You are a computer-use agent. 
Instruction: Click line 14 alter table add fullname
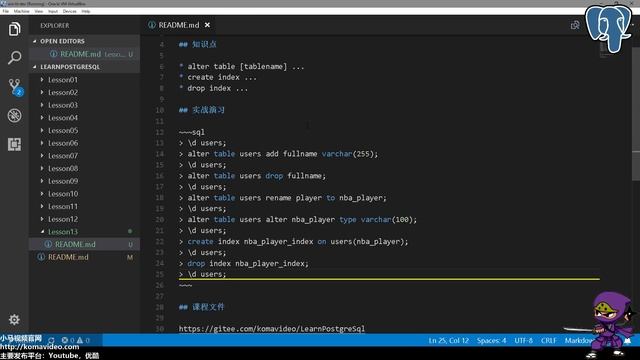279,154
